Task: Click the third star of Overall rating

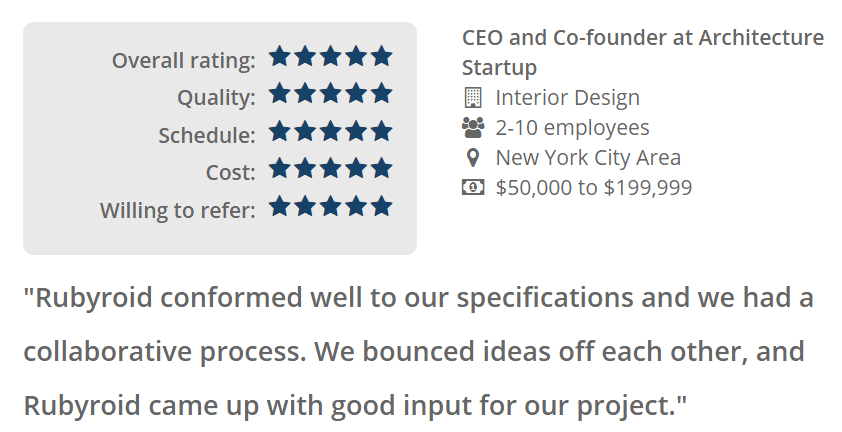Action: [x=330, y=57]
